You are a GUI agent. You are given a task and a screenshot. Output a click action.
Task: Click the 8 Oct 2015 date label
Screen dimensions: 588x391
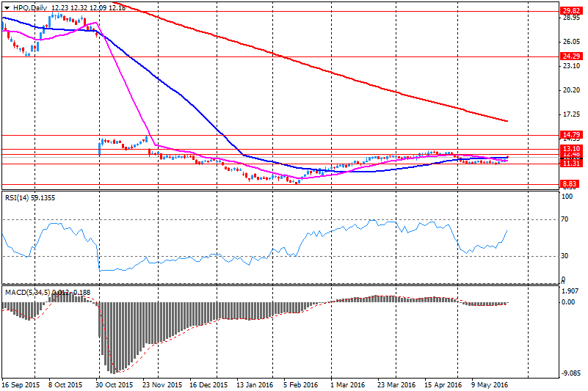pyautogui.click(x=65, y=385)
